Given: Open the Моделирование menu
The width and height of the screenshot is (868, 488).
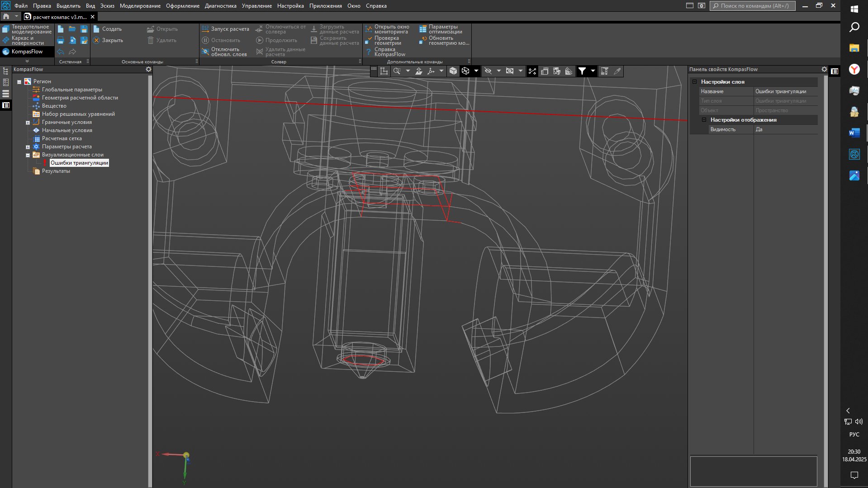Looking at the screenshot, I should pyautogui.click(x=140, y=6).
